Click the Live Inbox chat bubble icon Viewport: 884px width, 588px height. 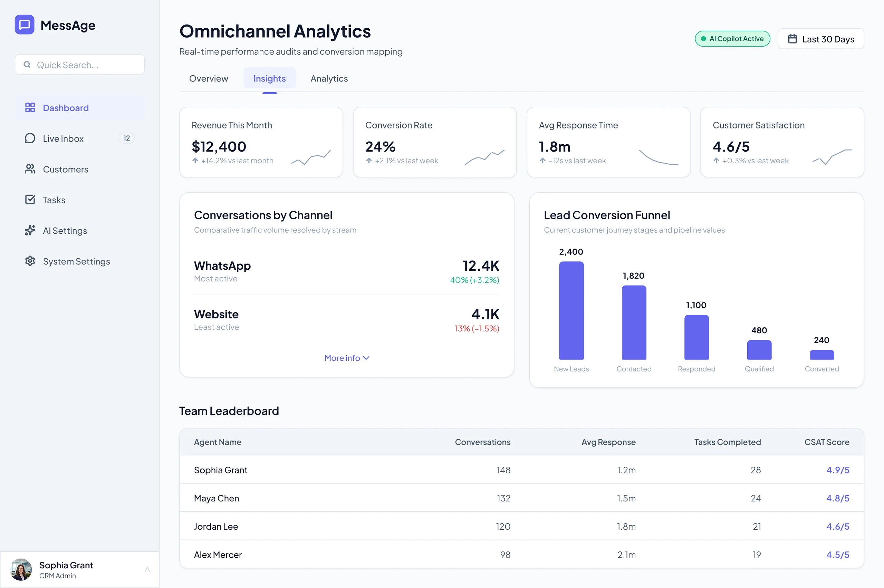click(30, 138)
